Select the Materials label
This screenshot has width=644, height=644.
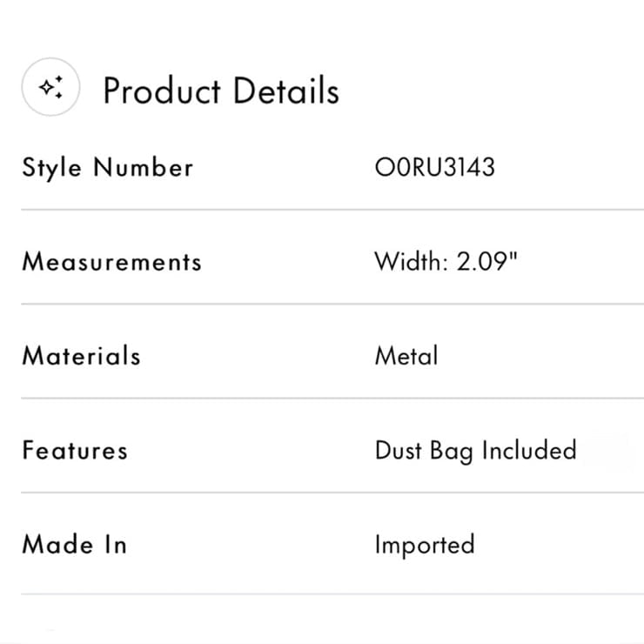click(81, 356)
